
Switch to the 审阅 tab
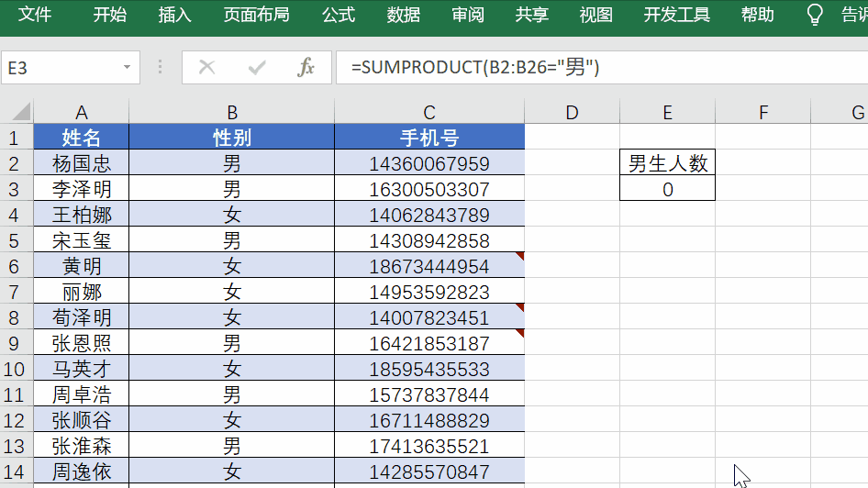pos(468,15)
